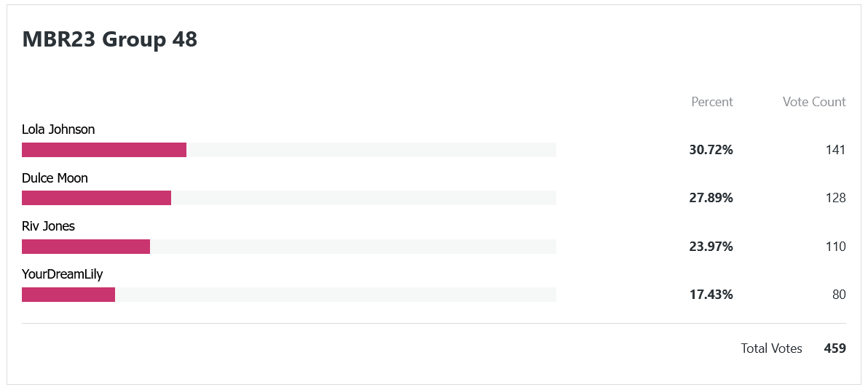Select the Dulce Moon candidate name
The height and width of the screenshot is (387, 868).
[55, 178]
